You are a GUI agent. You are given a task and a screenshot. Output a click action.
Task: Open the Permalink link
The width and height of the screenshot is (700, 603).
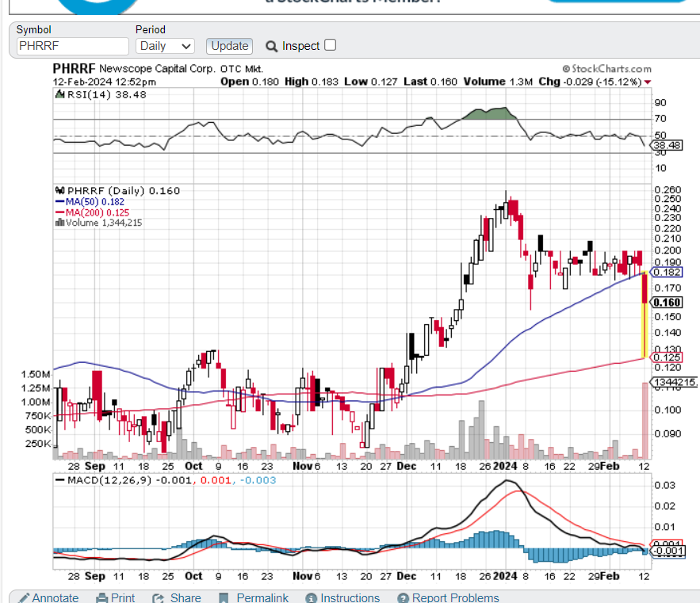tap(262, 597)
